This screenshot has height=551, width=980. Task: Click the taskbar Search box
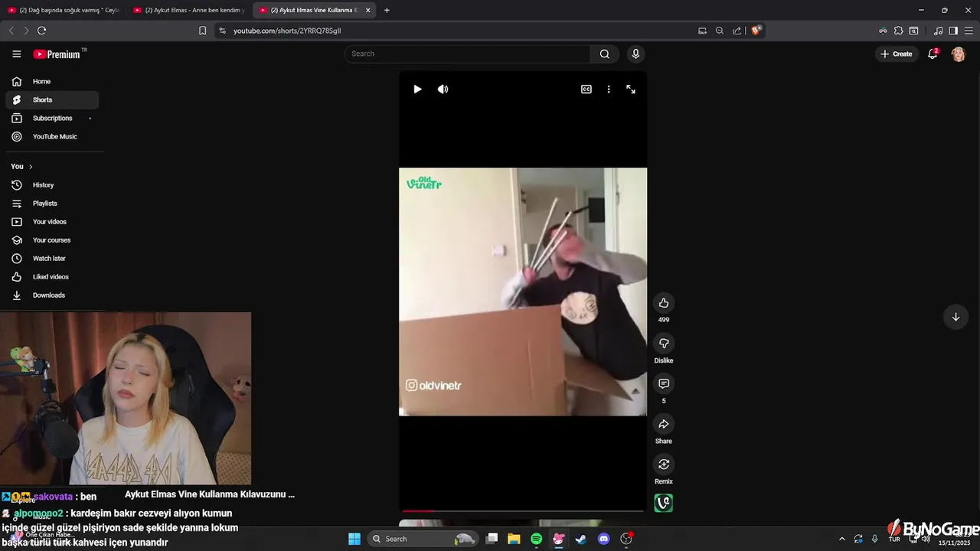tap(423, 539)
